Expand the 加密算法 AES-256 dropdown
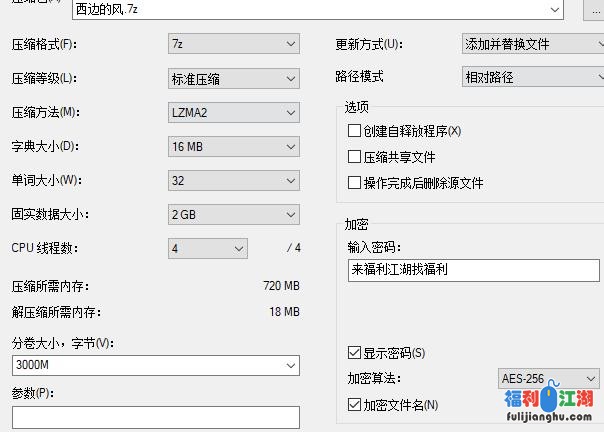Screen dimensions: 604x432 click(x=548, y=378)
